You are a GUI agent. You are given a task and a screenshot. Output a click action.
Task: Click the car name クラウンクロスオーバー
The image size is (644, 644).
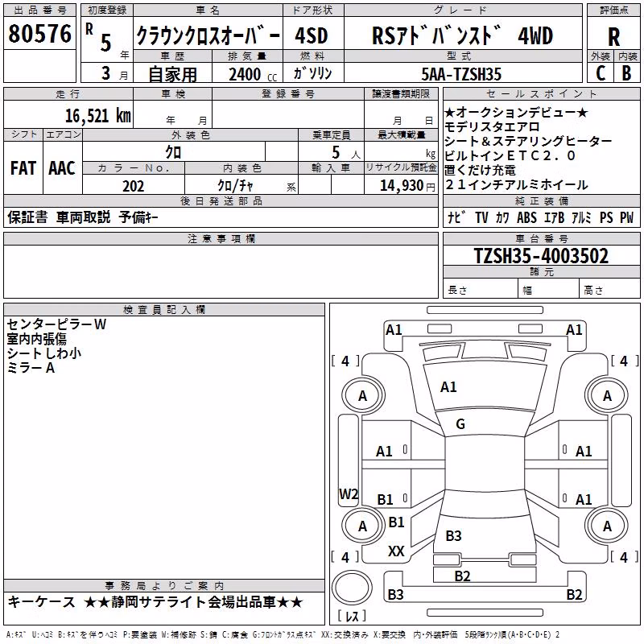tap(208, 36)
